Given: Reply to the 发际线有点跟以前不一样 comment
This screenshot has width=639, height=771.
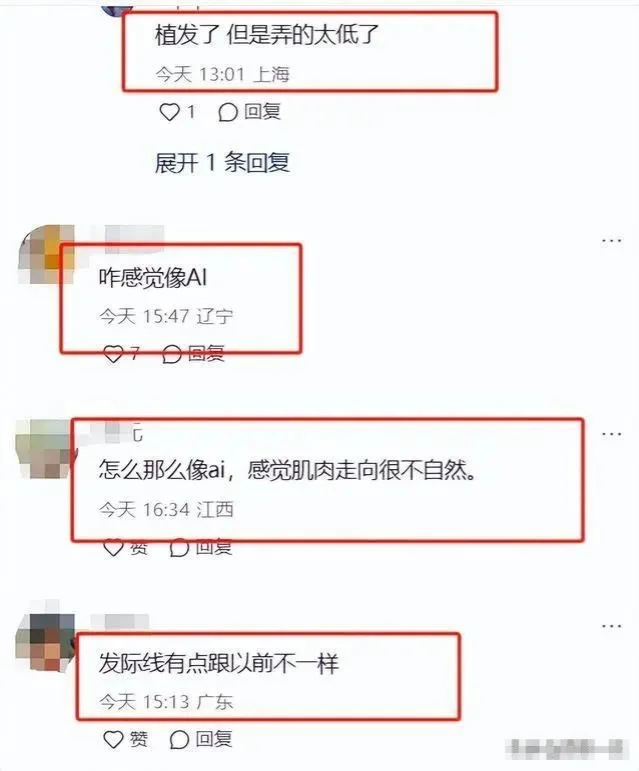Looking at the screenshot, I should [x=201, y=739].
